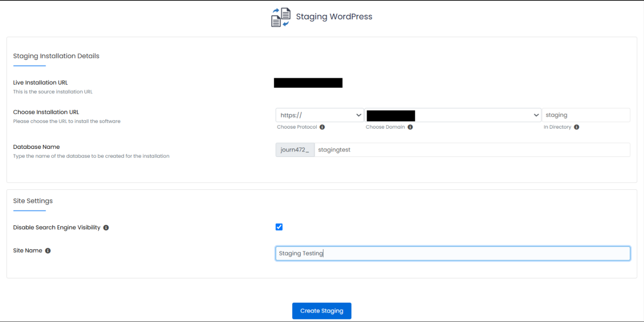The height and width of the screenshot is (322, 644).
Task: Click the Staging Testing site name field
Action: click(453, 253)
